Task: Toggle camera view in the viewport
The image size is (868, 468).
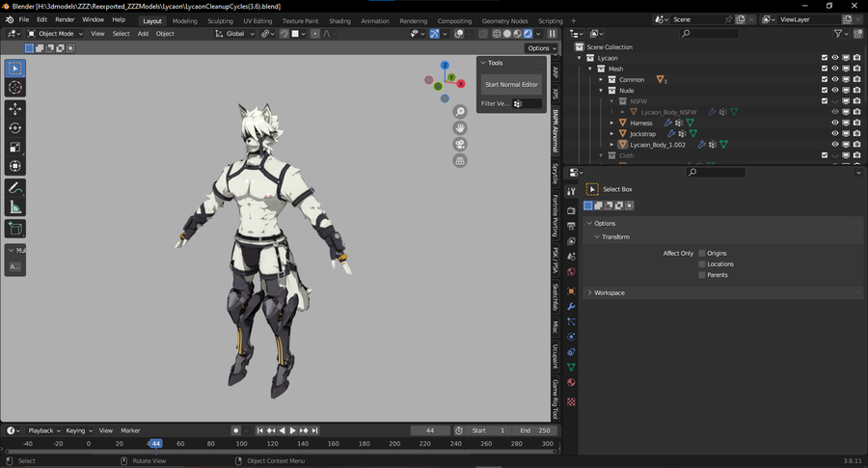Action: [x=460, y=144]
